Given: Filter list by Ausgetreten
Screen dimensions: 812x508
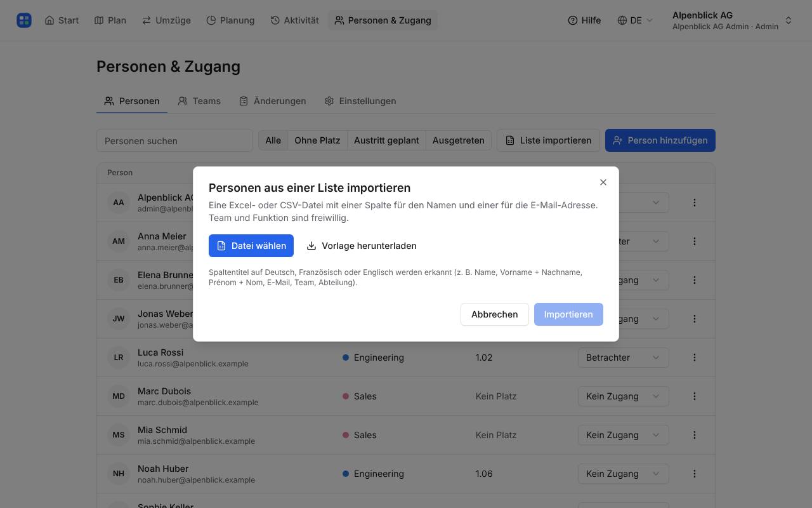Looking at the screenshot, I should click(x=458, y=140).
